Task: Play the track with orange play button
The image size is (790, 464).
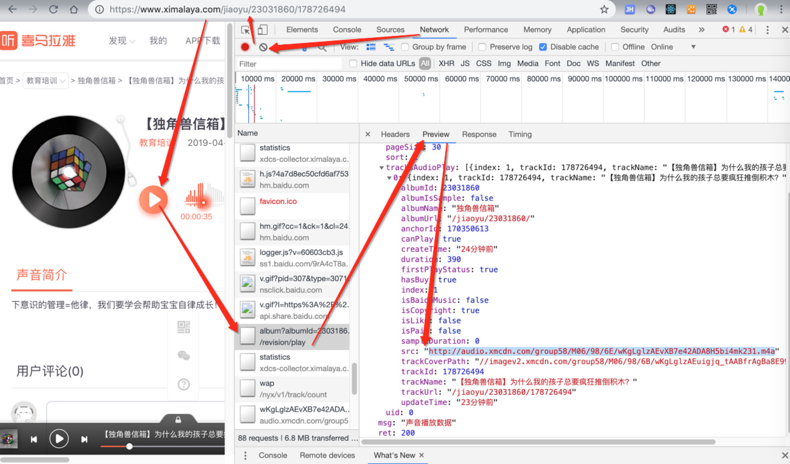Action: pyautogui.click(x=153, y=200)
